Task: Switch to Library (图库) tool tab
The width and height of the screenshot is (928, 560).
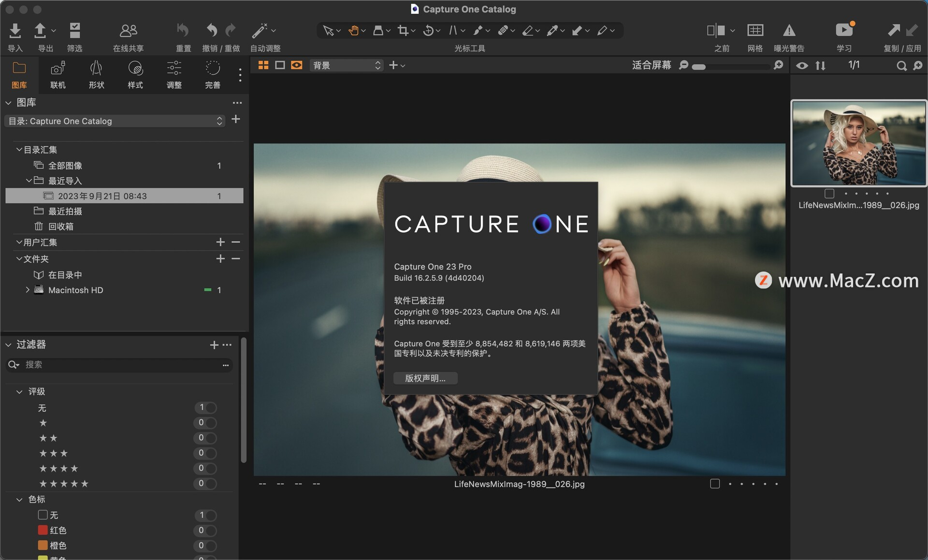Action: (19, 75)
